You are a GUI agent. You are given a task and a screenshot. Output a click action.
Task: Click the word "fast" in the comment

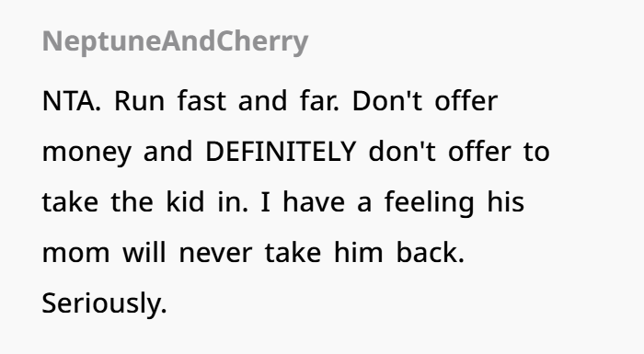(201, 100)
